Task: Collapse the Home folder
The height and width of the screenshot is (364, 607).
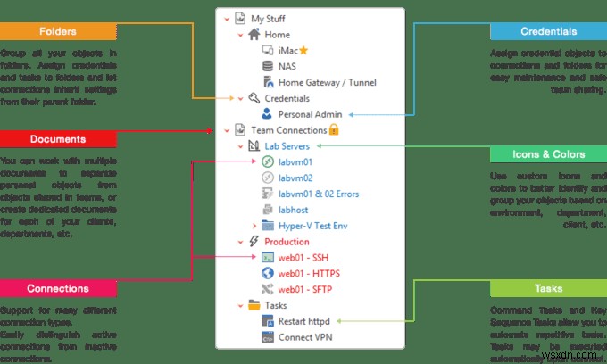Action: coord(240,35)
